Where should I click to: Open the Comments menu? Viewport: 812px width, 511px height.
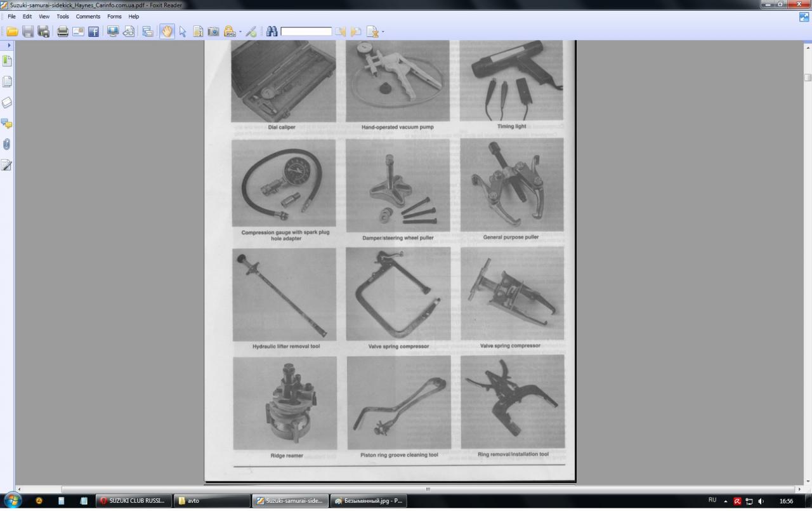[88, 17]
